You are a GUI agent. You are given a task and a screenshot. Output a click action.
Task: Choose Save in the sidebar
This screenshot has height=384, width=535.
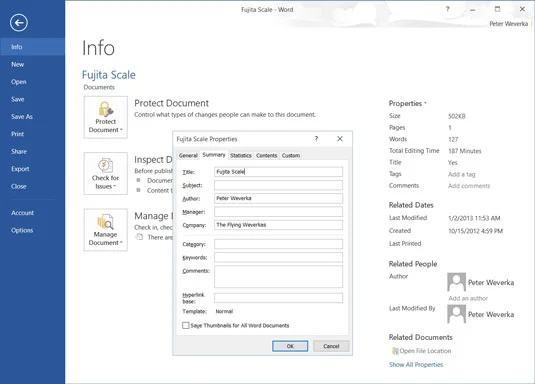click(32, 99)
